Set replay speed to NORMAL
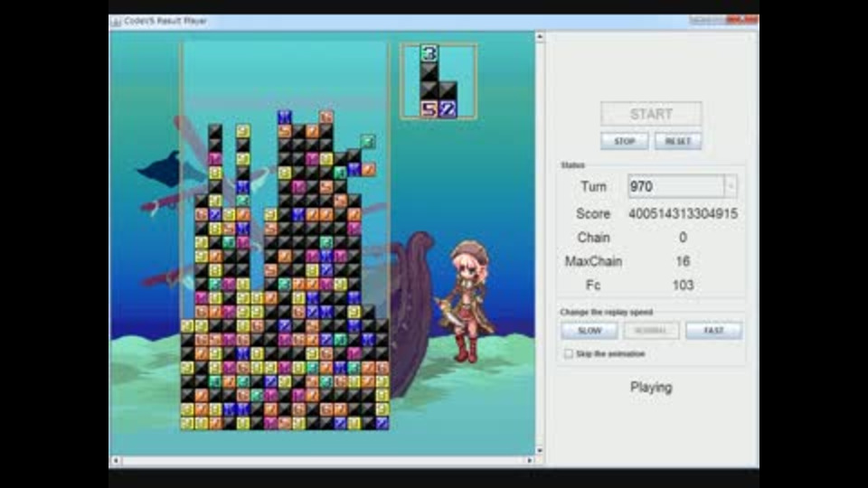This screenshot has width=868, height=488. coord(651,331)
